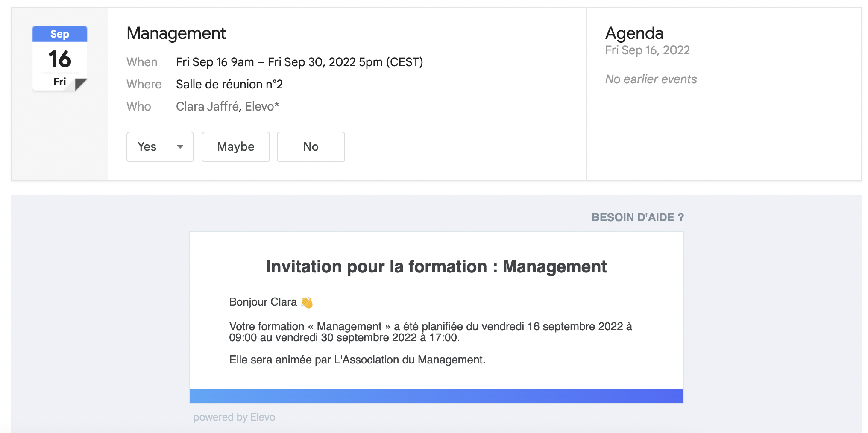868x433 pixels.
Task: Select the line about L'Association du Management
Action: pyautogui.click(x=357, y=360)
